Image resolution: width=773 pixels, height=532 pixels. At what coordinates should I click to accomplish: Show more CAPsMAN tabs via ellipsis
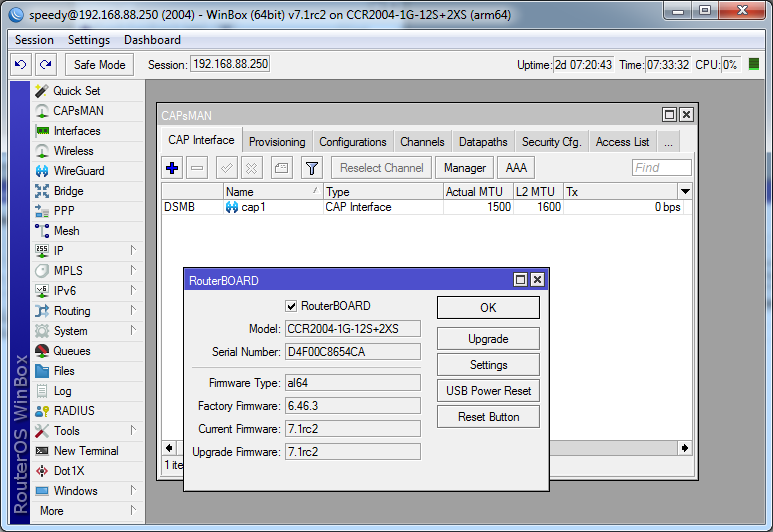pos(668,142)
